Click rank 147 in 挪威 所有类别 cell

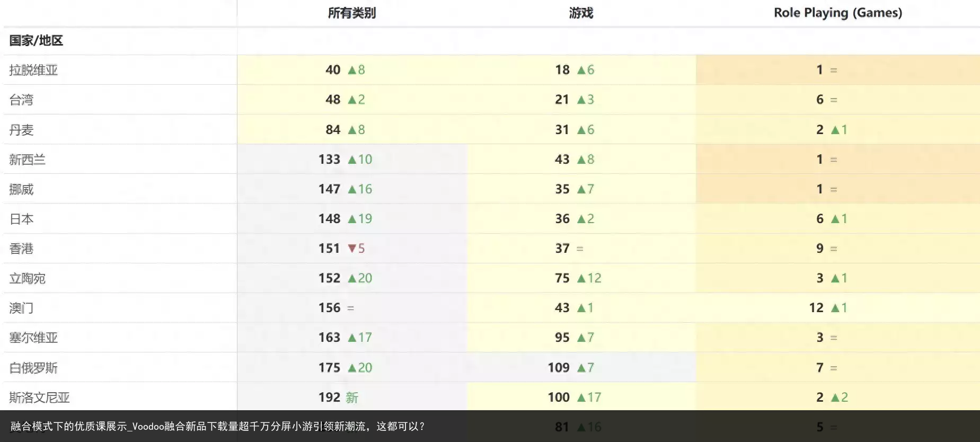(329, 189)
